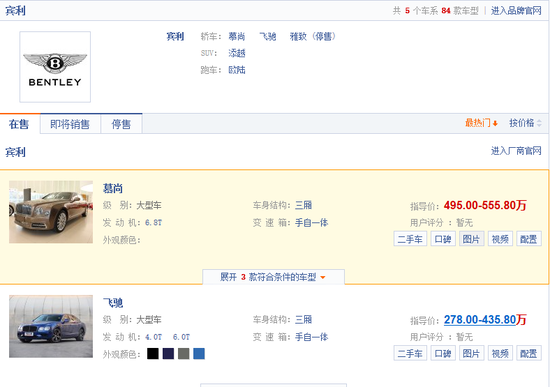Viewport: 550px width, 387px height.
Task: Click 飞驰's 4.0T engine link
Action: (154, 337)
